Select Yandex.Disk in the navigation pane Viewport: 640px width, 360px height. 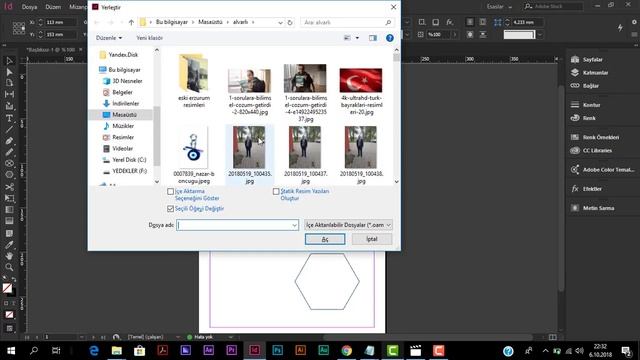123,55
